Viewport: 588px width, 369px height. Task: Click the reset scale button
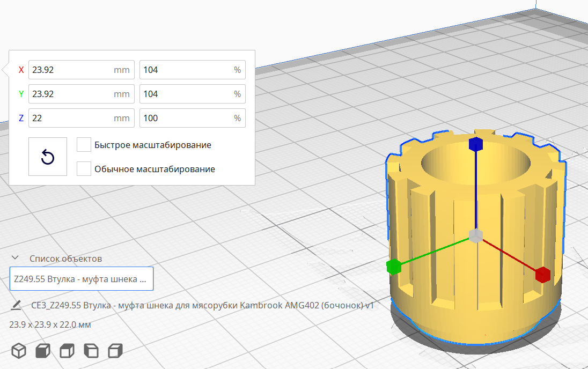point(48,157)
